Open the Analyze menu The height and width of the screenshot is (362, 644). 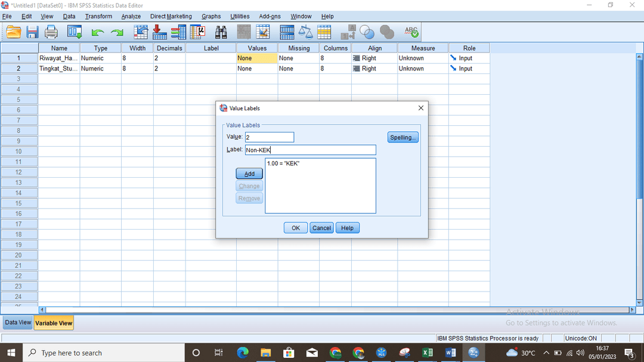(131, 17)
